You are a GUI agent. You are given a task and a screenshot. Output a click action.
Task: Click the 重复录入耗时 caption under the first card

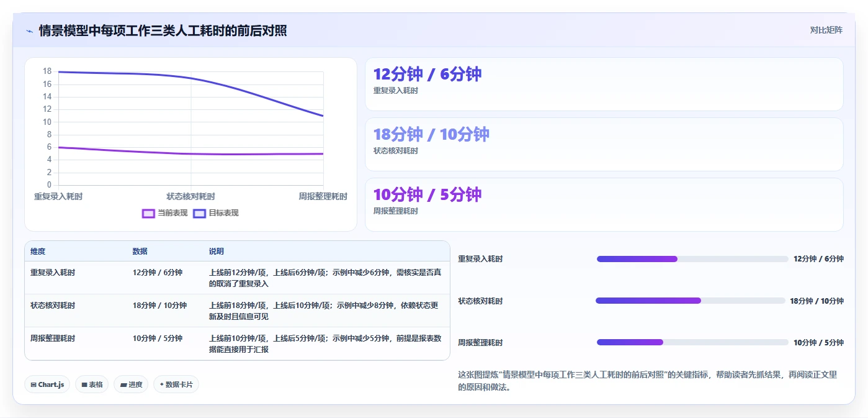tap(396, 91)
